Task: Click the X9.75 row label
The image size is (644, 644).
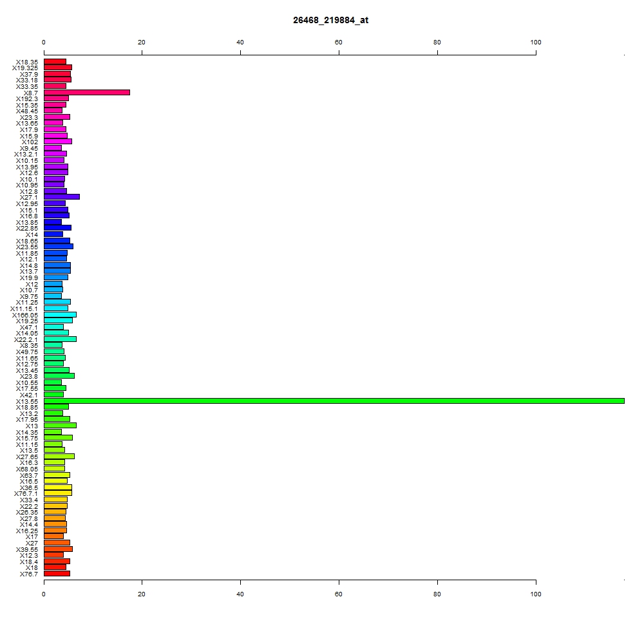Action: [x=29, y=296]
